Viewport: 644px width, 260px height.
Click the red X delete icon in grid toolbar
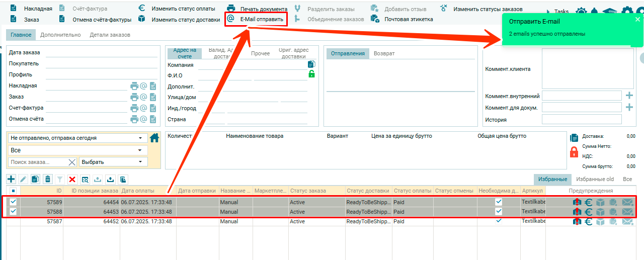click(72, 180)
